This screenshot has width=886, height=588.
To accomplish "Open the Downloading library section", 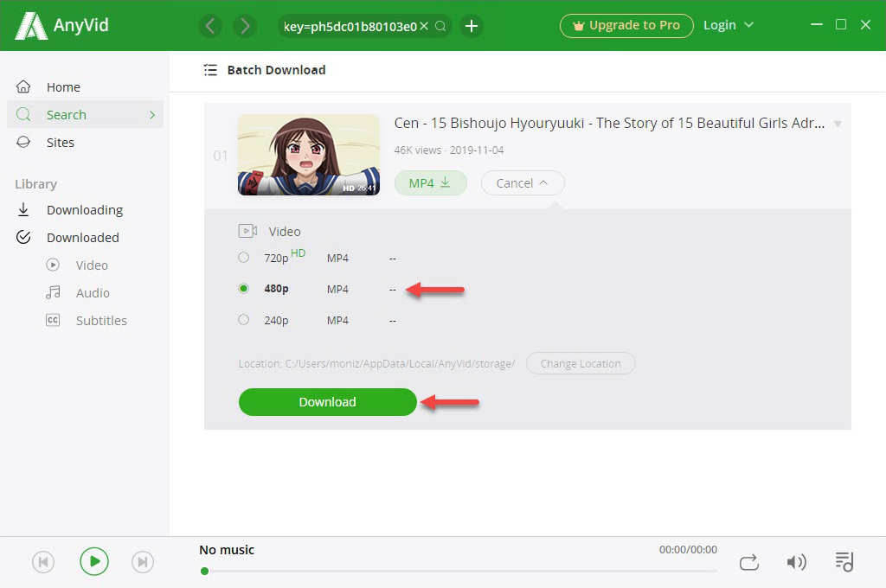I will tap(85, 209).
